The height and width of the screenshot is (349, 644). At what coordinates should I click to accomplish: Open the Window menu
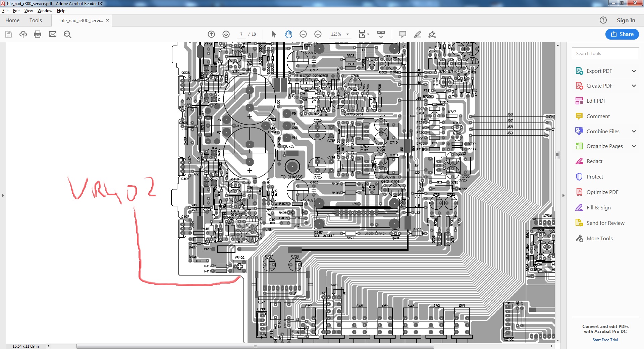45,11
